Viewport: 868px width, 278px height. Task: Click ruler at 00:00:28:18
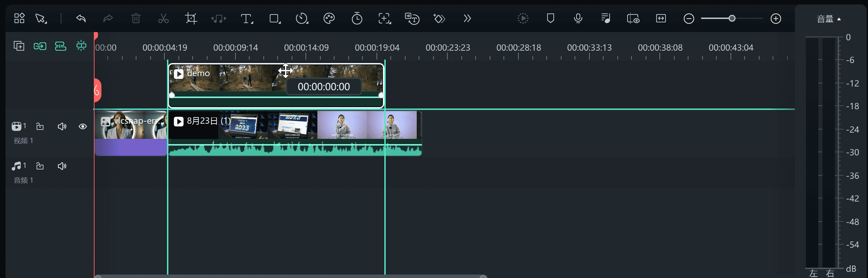(x=519, y=48)
